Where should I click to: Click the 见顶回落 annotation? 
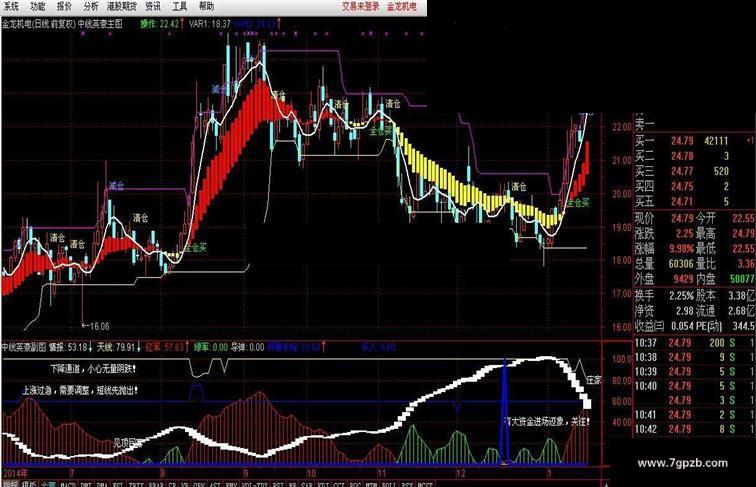tap(128, 442)
